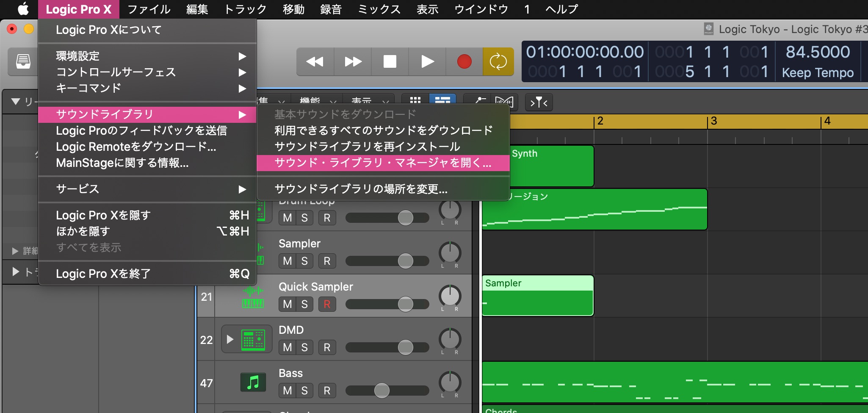
Task: Open the ファイル menu
Action: pos(149,9)
